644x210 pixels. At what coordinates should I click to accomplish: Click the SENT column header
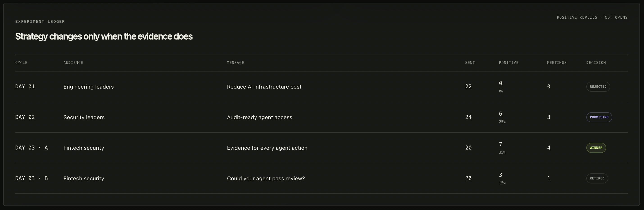point(470,63)
